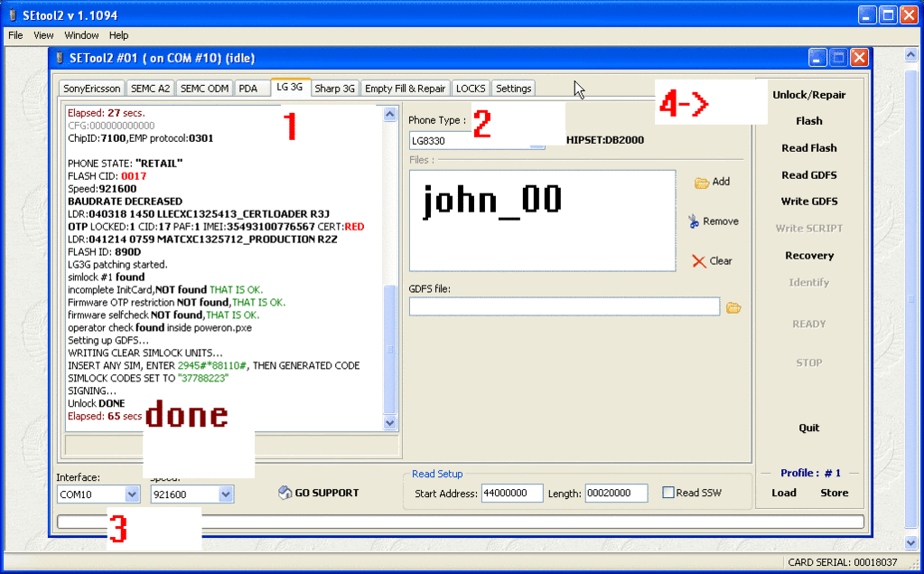Click the Start Address input field

point(512,494)
